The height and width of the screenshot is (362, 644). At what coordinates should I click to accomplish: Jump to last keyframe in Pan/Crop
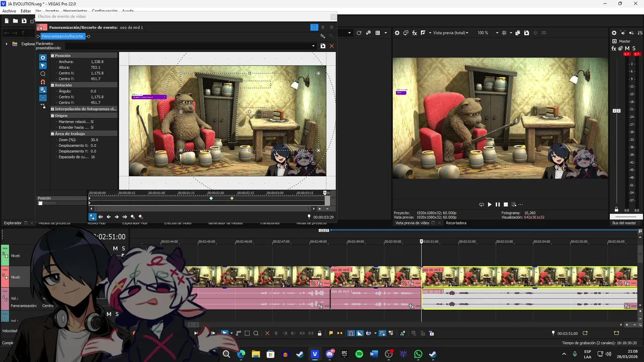click(x=125, y=217)
